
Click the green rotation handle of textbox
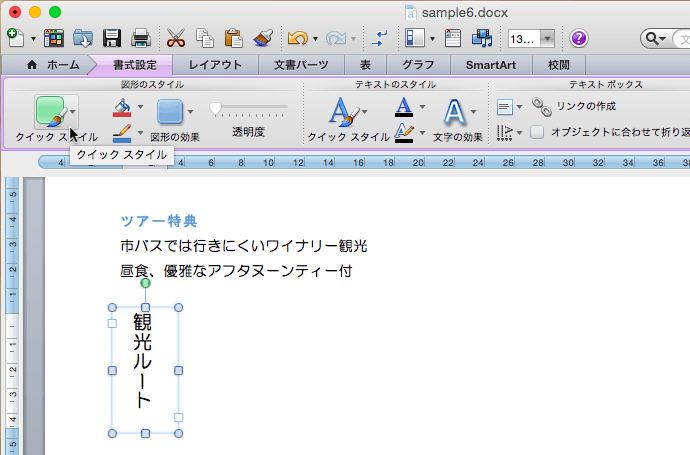click(x=145, y=283)
